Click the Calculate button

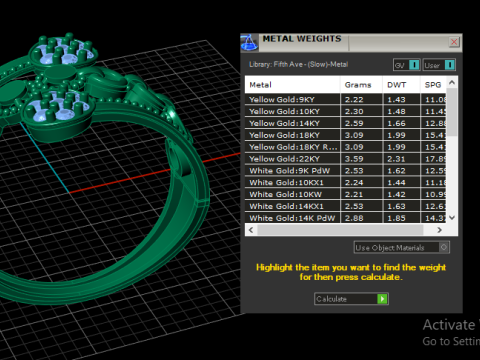pyautogui.click(x=351, y=299)
